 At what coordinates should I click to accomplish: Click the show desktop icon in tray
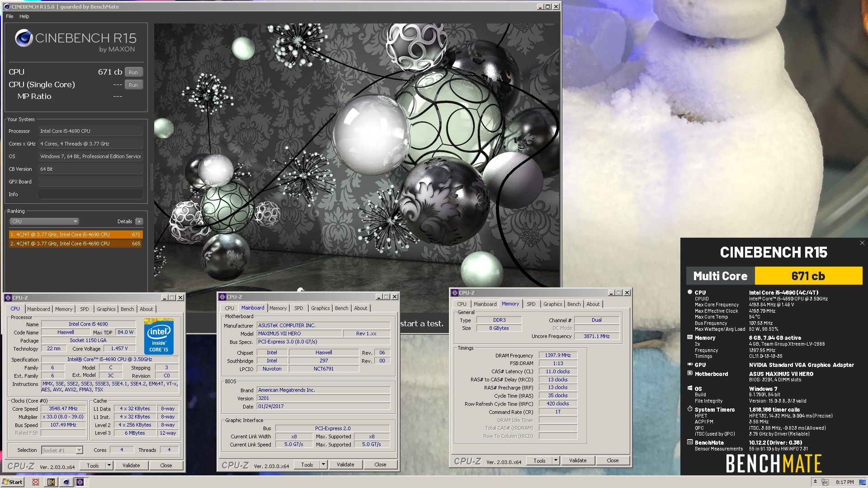[863, 482]
